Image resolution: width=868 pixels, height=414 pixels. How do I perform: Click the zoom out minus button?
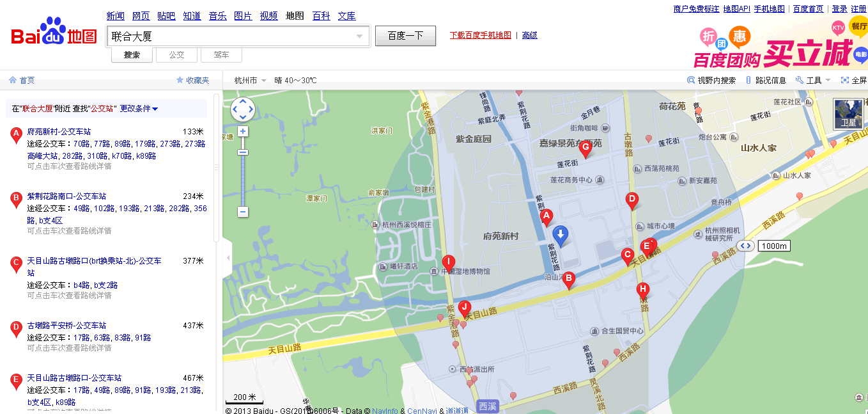pos(243,211)
